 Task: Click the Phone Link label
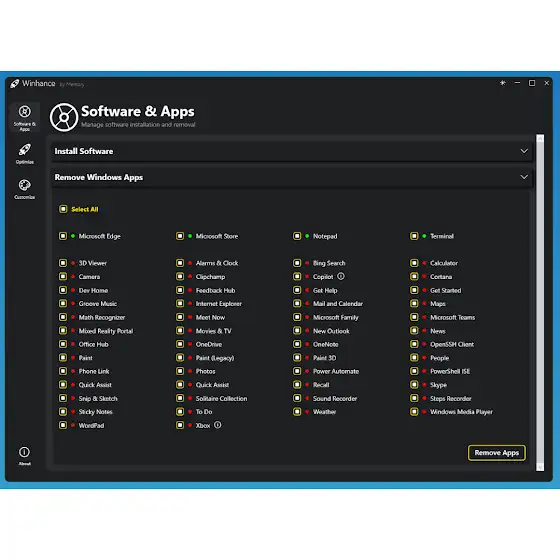point(94,371)
